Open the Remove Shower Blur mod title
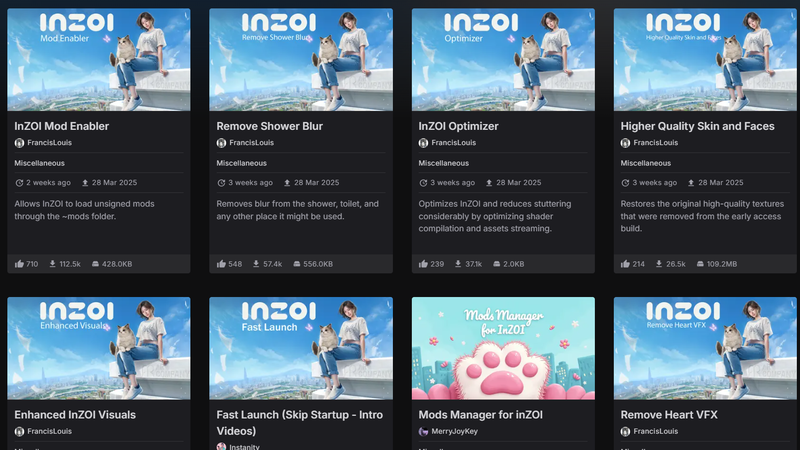The image size is (800, 450). (269, 127)
